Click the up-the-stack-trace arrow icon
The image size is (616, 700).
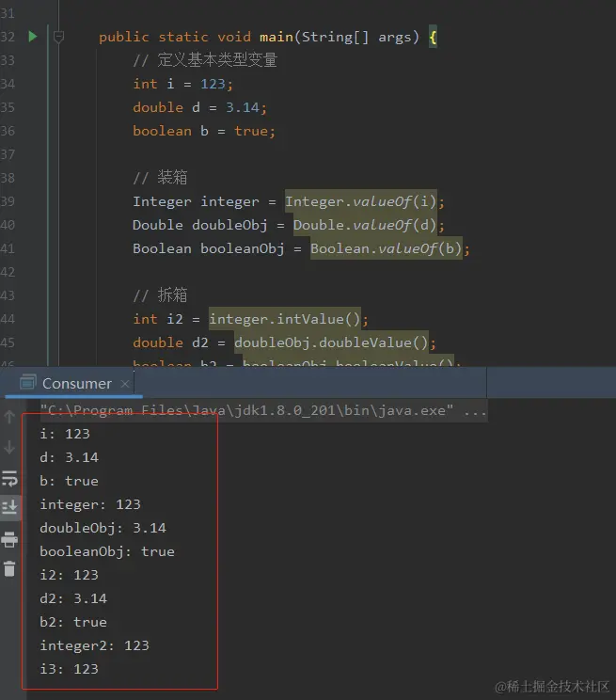pyautogui.click(x=9, y=417)
